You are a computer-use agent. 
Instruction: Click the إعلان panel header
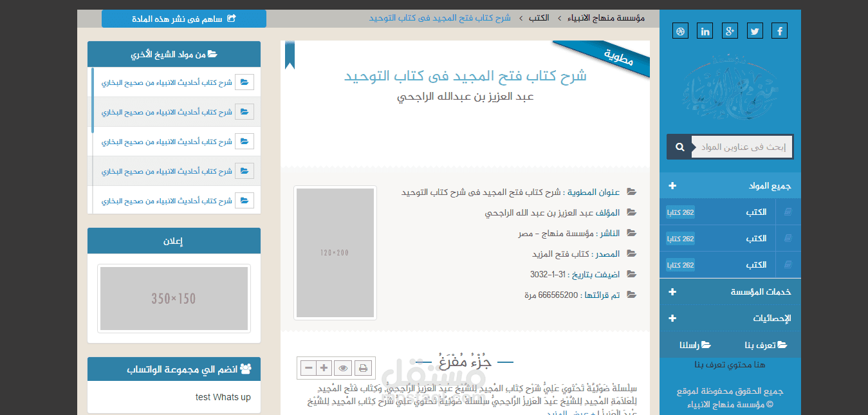pyautogui.click(x=174, y=241)
